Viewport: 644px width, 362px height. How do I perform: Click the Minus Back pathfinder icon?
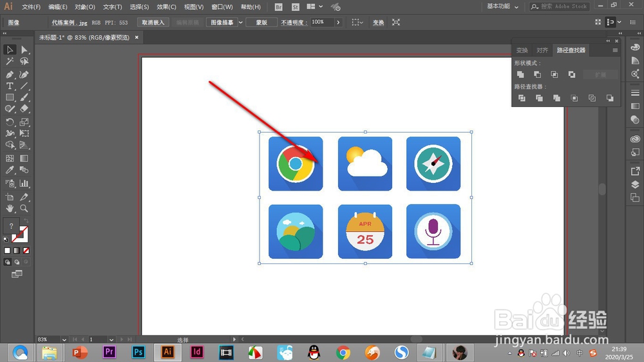tap(610, 98)
